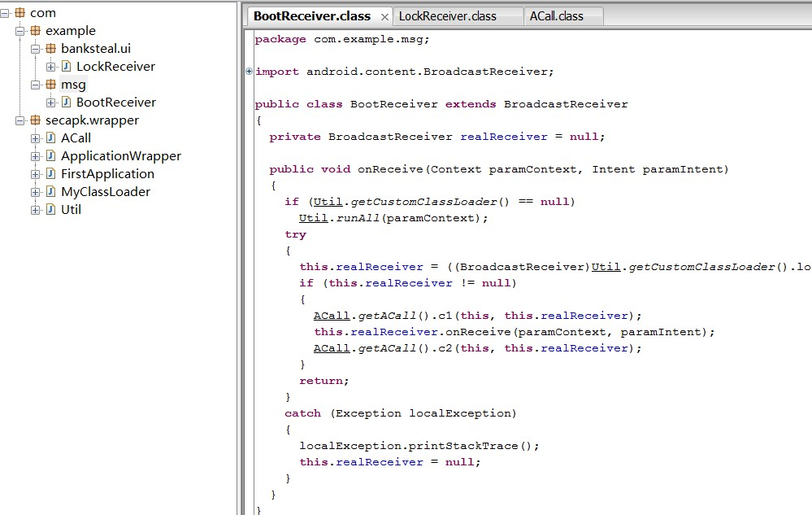Click the onReceive method name in the signature
The width and height of the screenshot is (812, 515).
tap(390, 169)
